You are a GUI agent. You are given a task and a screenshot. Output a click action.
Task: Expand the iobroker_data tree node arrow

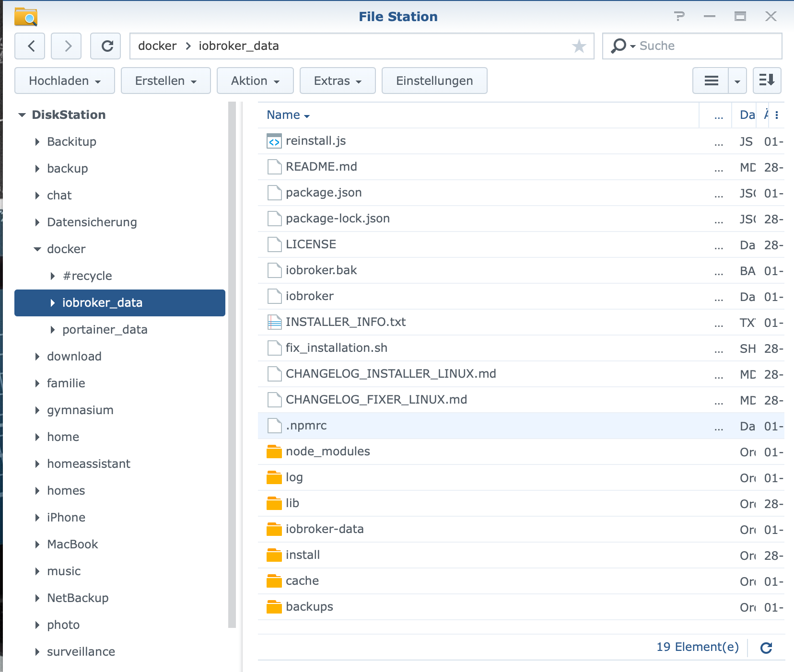click(x=53, y=303)
